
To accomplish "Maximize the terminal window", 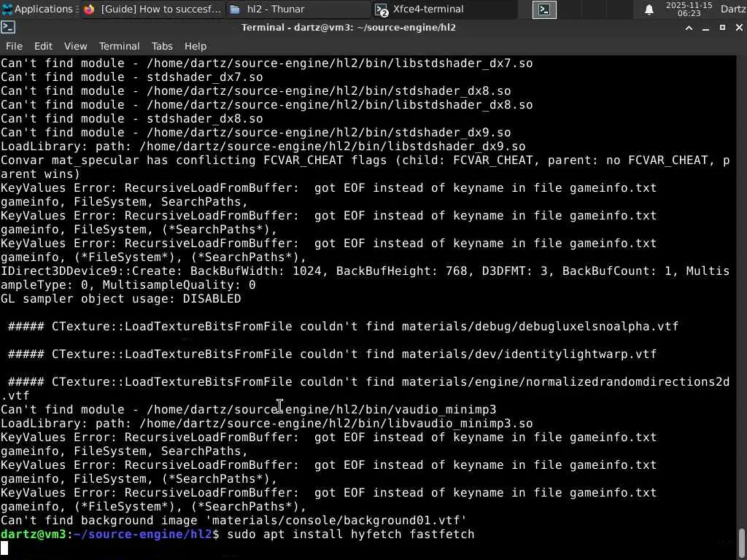I will click(x=722, y=28).
